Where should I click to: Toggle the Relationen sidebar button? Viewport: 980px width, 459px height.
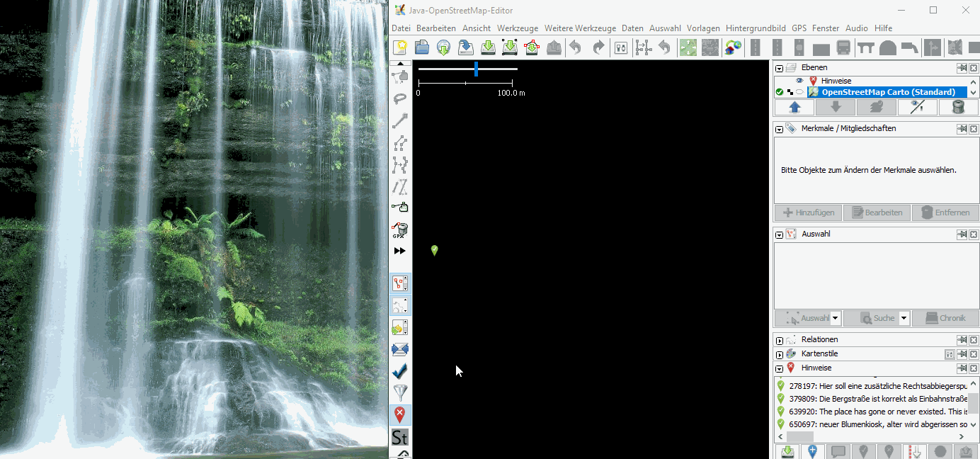(x=400, y=305)
